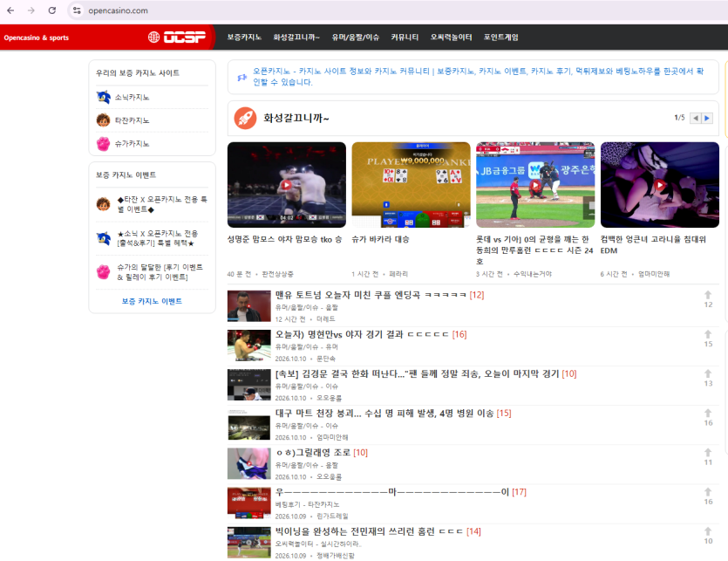
Task: Go back with the browser back arrow
Action: (x=10, y=10)
